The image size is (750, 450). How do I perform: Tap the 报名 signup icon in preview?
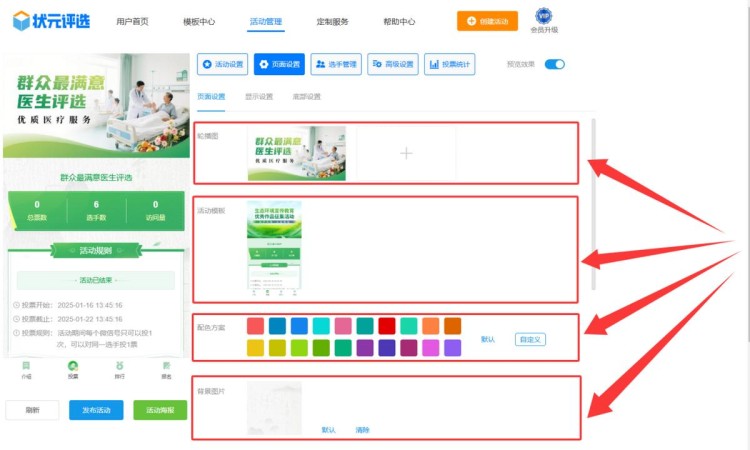[x=166, y=369]
